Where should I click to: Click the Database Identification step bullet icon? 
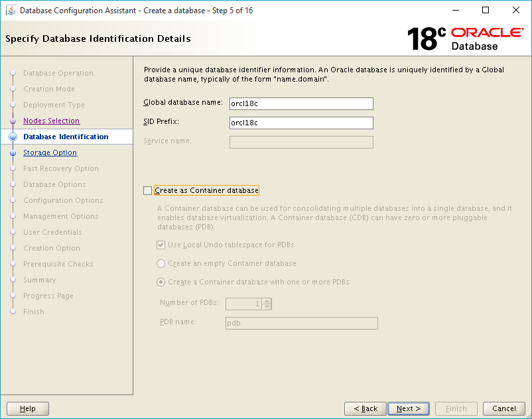coord(13,137)
